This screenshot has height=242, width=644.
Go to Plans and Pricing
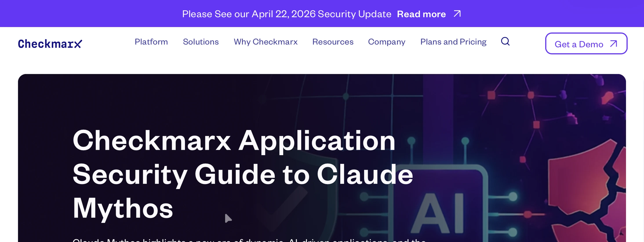(453, 42)
